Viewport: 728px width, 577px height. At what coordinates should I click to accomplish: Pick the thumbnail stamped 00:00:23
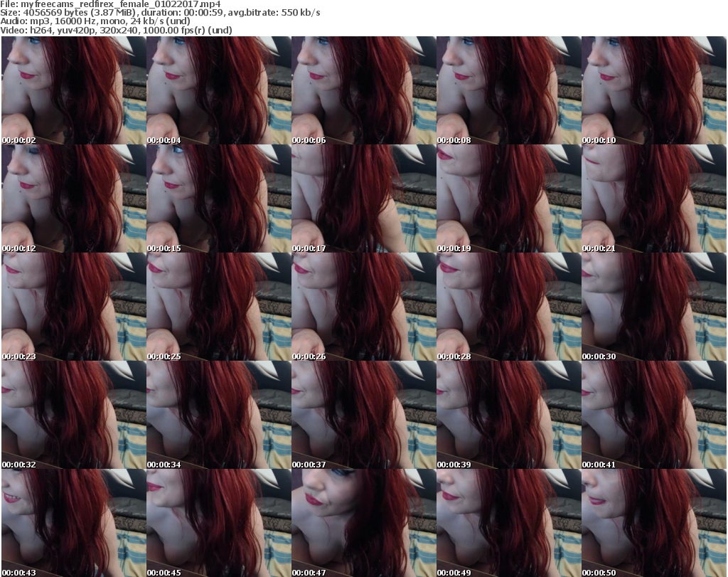coord(73,307)
